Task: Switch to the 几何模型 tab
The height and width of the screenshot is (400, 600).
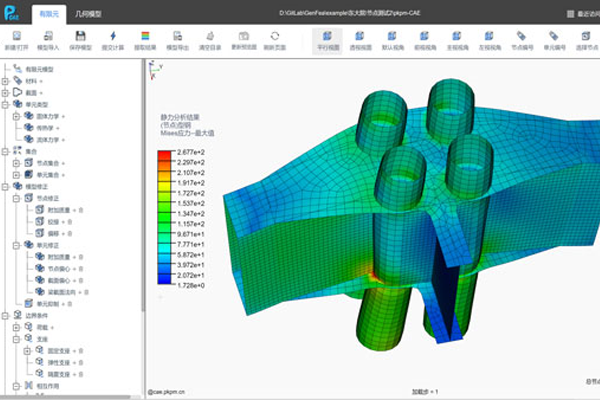Action: click(x=90, y=13)
